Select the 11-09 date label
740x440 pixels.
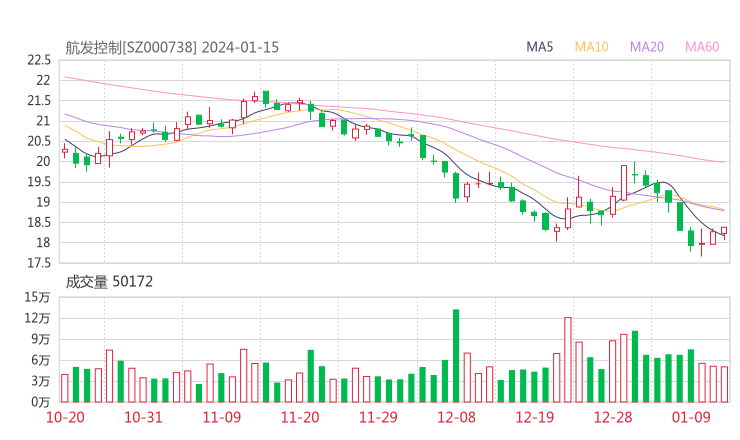(x=221, y=417)
